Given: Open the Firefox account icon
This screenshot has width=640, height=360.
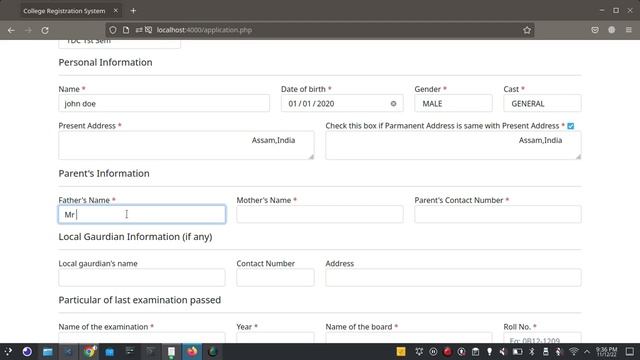Looking at the screenshot, I should coord(611,30).
